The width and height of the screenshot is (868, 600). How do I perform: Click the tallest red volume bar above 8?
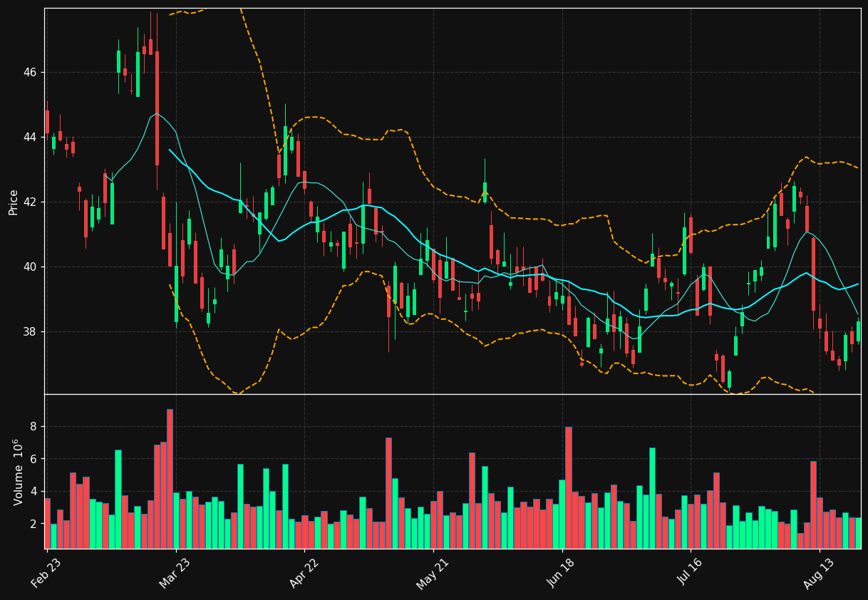(x=170, y=479)
